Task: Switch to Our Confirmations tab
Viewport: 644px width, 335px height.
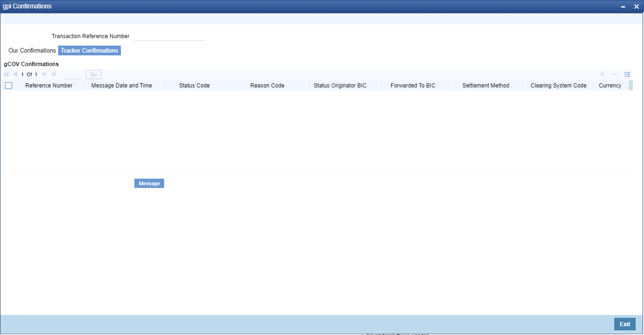Action: tap(32, 50)
